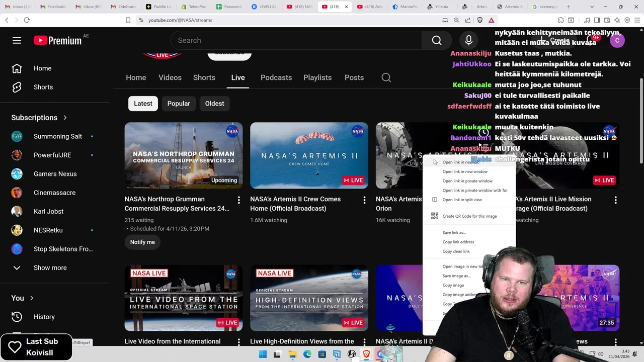This screenshot has height=362, width=644.
Task: Open options menu for Artemis II Crew Comes Home
Action: pyautogui.click(x=364, y=200)
